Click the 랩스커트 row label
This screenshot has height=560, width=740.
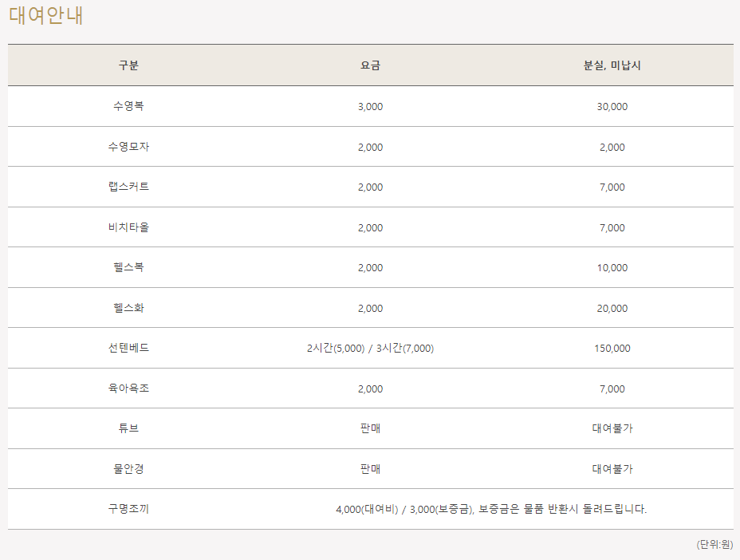tap(128, 187)
